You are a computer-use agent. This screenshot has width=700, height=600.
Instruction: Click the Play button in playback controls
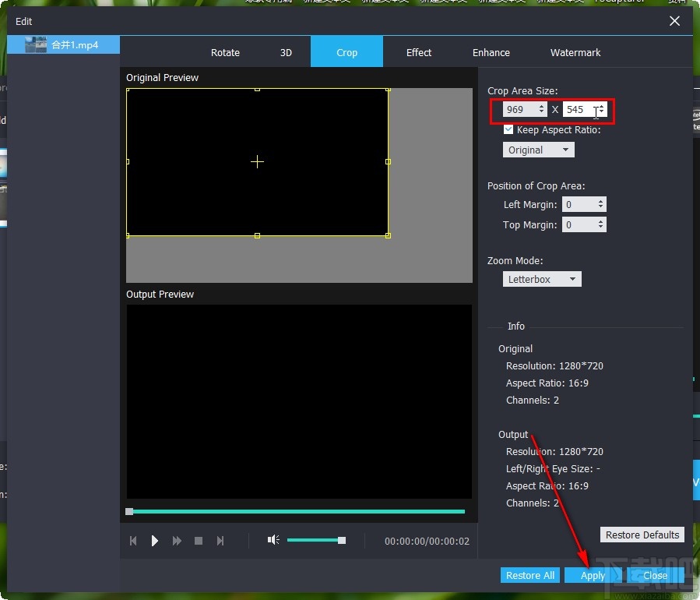coord(155,541)
